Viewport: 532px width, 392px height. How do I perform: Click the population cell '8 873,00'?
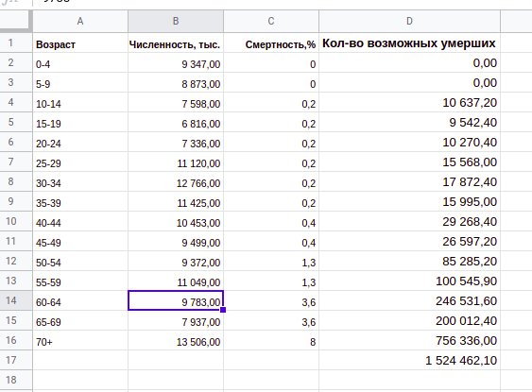(x=176, y=82)
